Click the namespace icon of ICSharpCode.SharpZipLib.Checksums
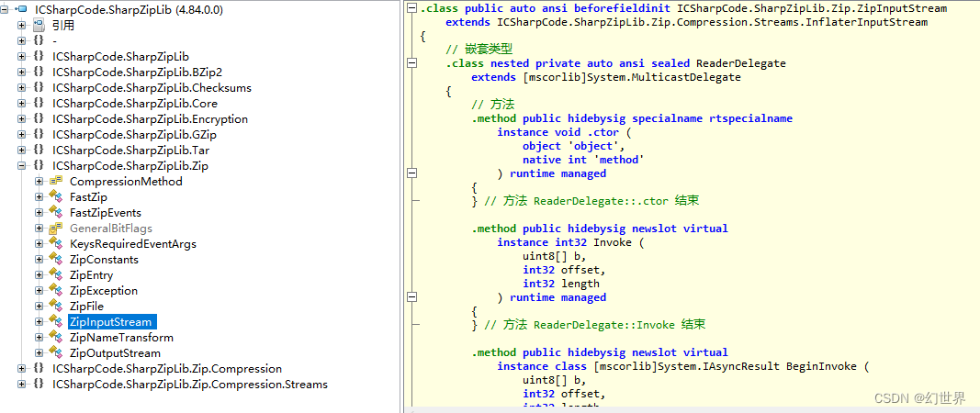 click(x=39, y=88)
